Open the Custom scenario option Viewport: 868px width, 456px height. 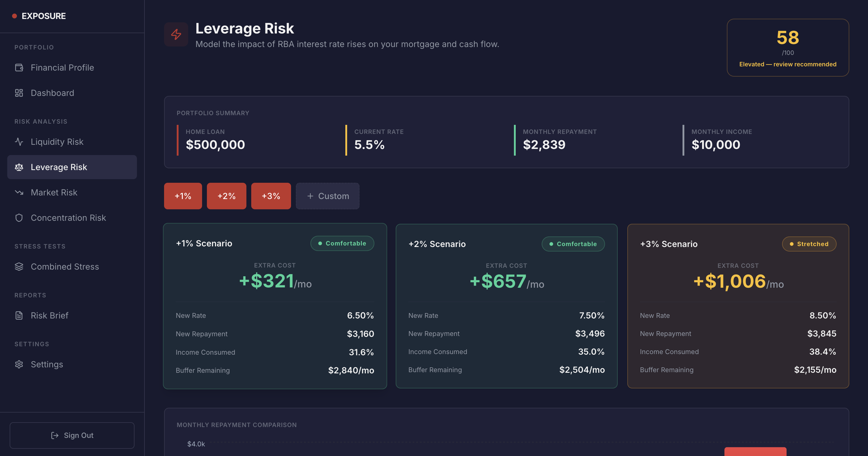pos(327,196)
